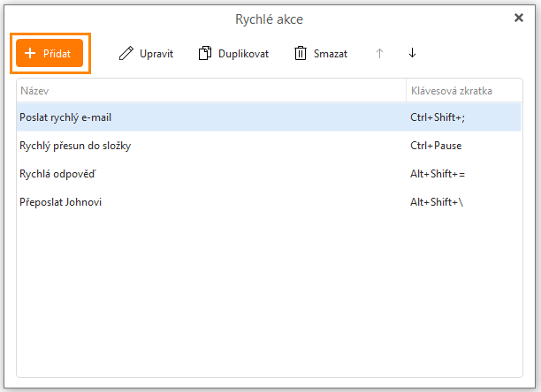Choose the Rychlá odpověď entry
This screenshot has width=541, height=392.
click(x=269, y=174)
